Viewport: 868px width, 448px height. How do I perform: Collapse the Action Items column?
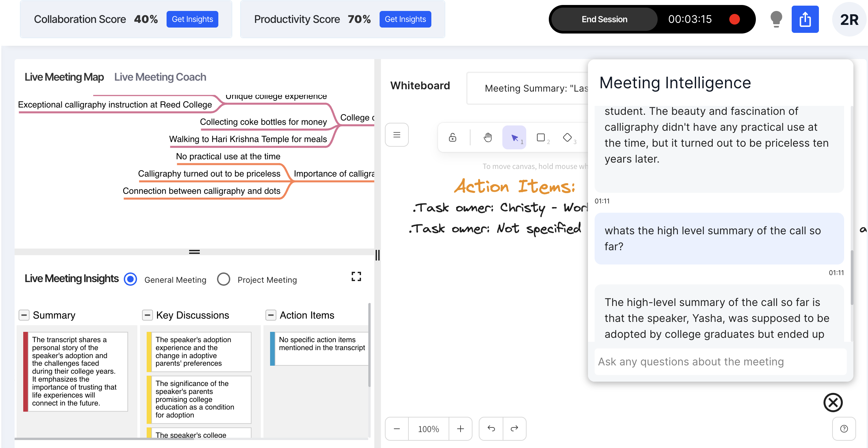point(270,315)
